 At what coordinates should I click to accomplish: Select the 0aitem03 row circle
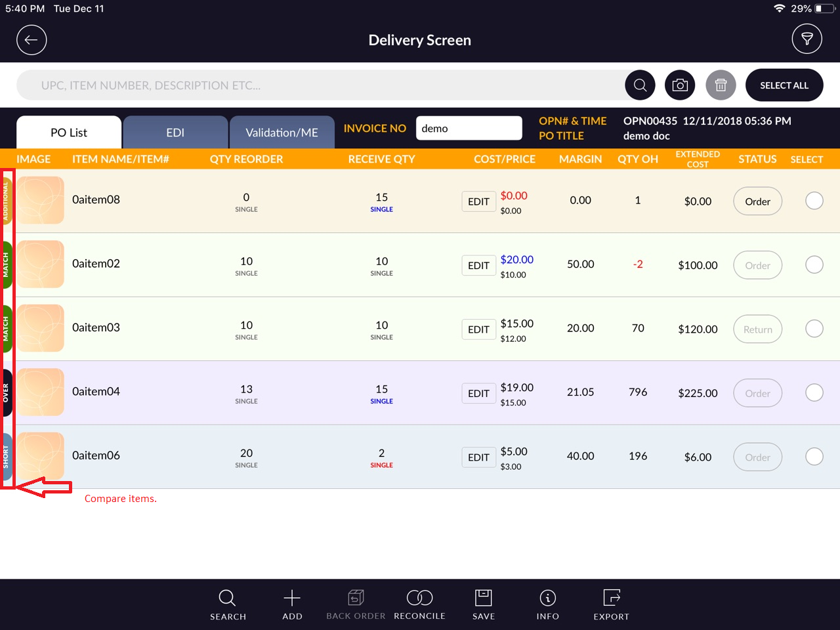point(814,329)
